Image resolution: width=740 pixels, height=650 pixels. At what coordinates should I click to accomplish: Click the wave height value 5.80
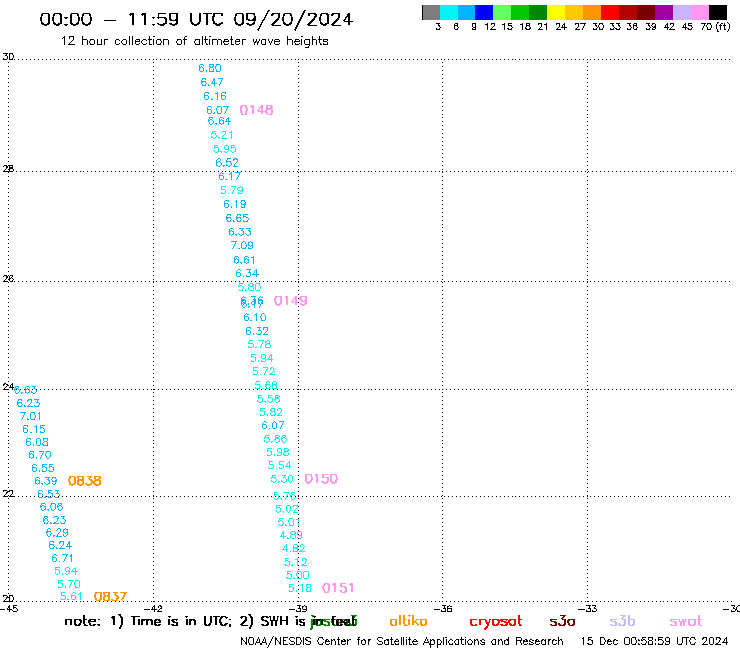[250, 287]
